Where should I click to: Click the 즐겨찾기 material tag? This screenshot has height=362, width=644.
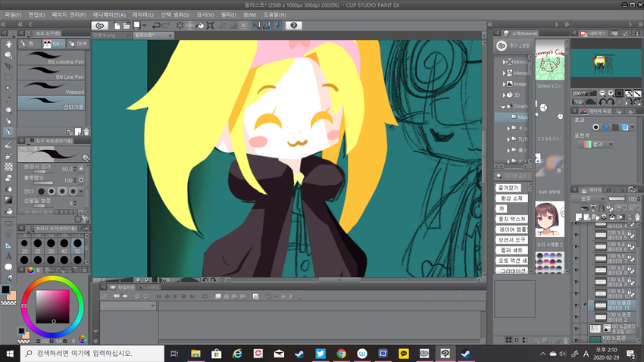508,188
